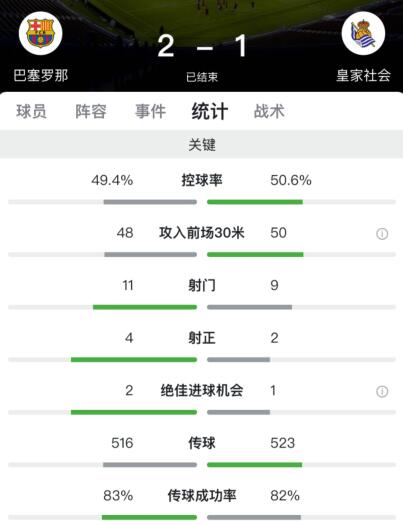Viewport: 403px width, 524px height.
Task: Open info icon for 攻入前场30米
Action: tap(382, 234)
